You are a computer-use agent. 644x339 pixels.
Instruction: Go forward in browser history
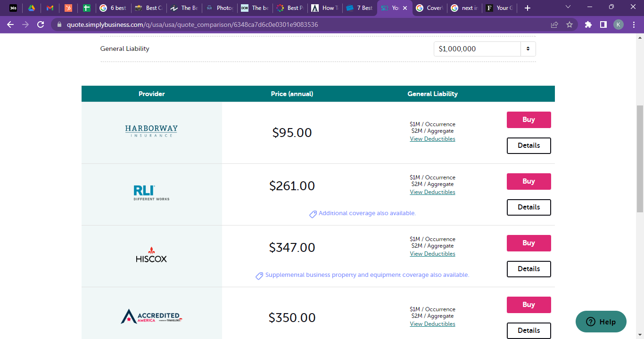tap(25, 24)
